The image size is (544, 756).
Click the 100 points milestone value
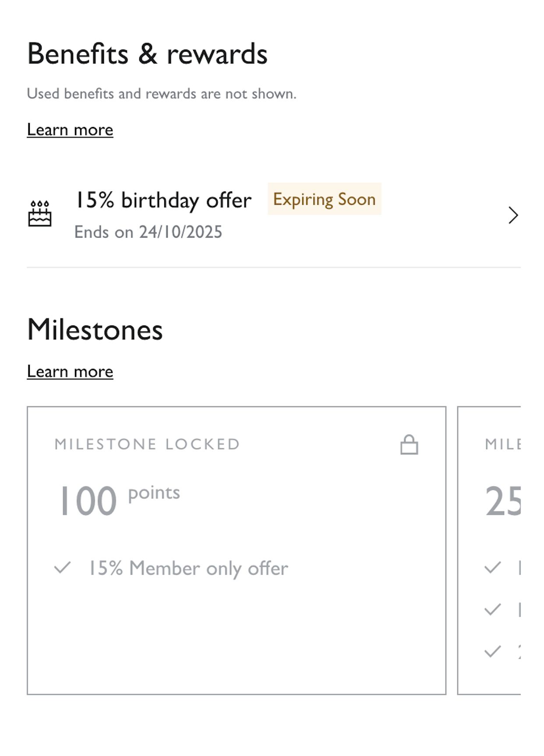[x=88, y=501]
